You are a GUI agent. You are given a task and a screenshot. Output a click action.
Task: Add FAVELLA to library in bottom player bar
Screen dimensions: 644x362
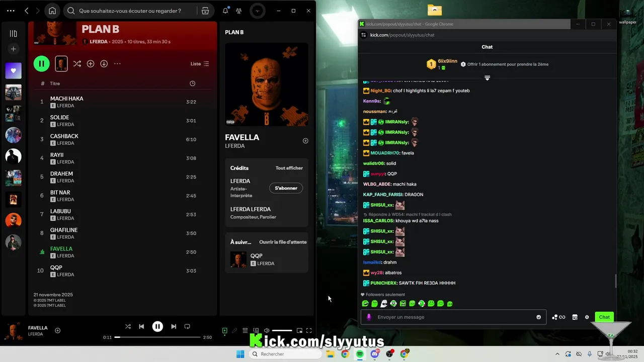click(x=57, y=330)
